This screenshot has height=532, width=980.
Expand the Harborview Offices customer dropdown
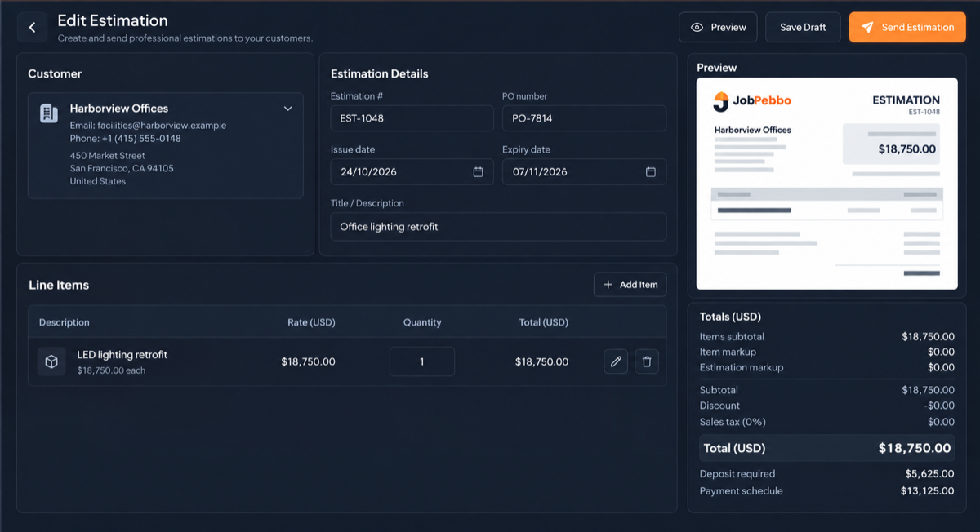tap(287, 109)
